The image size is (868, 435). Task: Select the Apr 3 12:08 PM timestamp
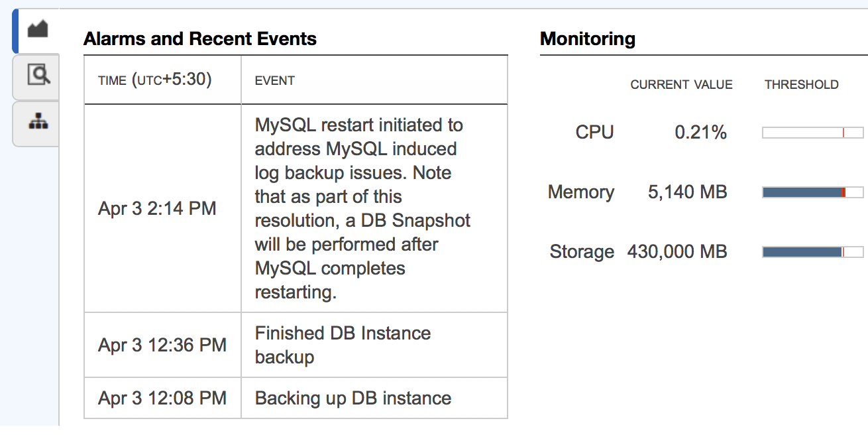(162, 398)
